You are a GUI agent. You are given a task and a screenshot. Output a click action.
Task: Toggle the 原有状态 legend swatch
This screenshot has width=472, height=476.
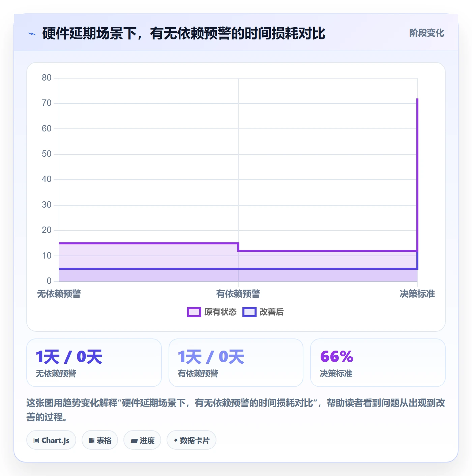[x=194, y=312]
